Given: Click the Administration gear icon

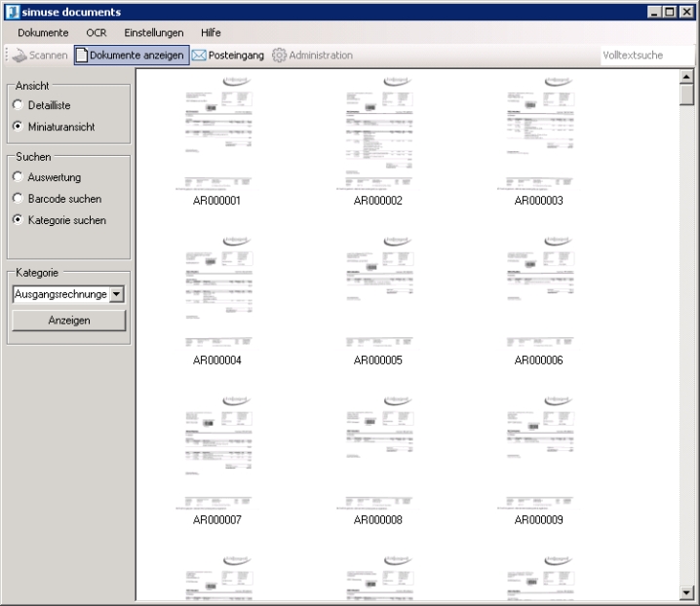Looking at the screenshot, I should point(279,56).
